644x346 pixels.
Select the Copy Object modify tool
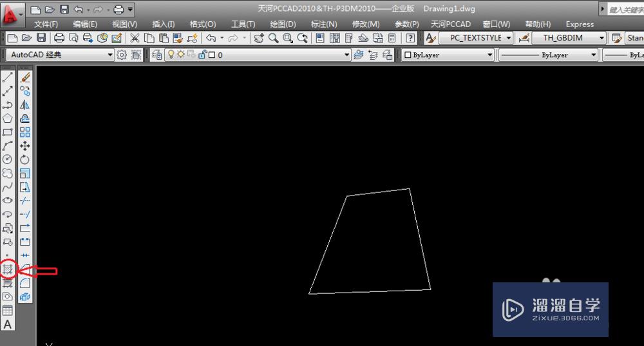click(x=25, y=91)
